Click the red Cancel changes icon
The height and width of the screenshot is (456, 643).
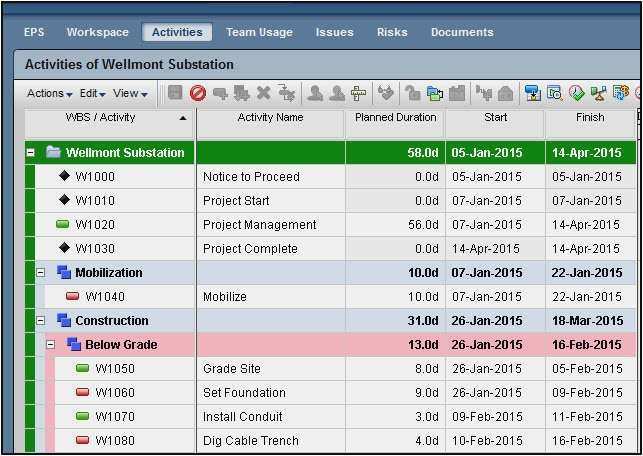coord(198,94)
